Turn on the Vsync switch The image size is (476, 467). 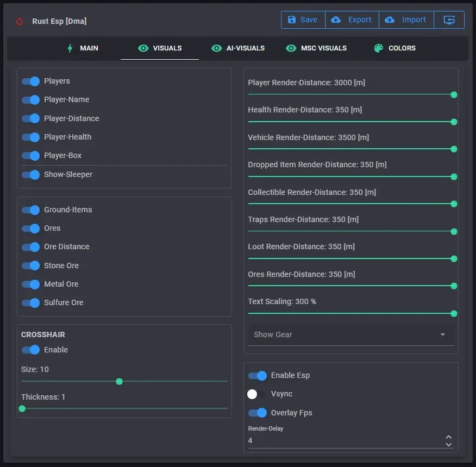[x=256, y=394]
